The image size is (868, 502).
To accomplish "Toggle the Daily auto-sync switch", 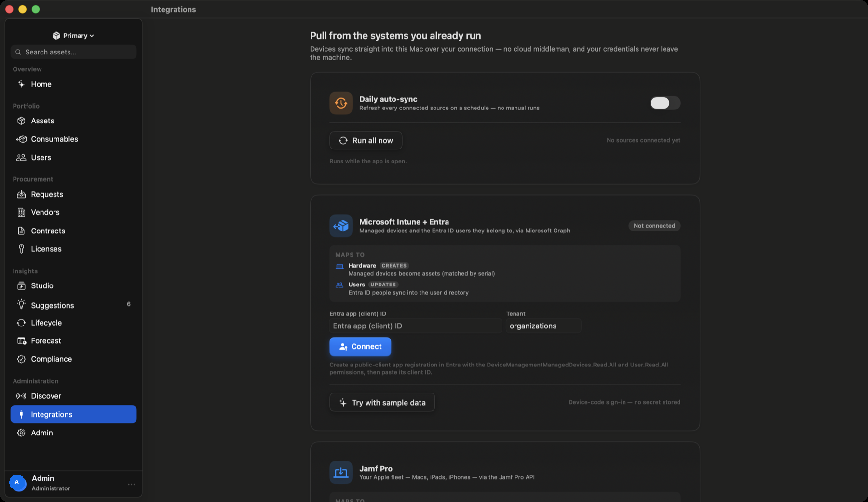I will tap(665, 103).
